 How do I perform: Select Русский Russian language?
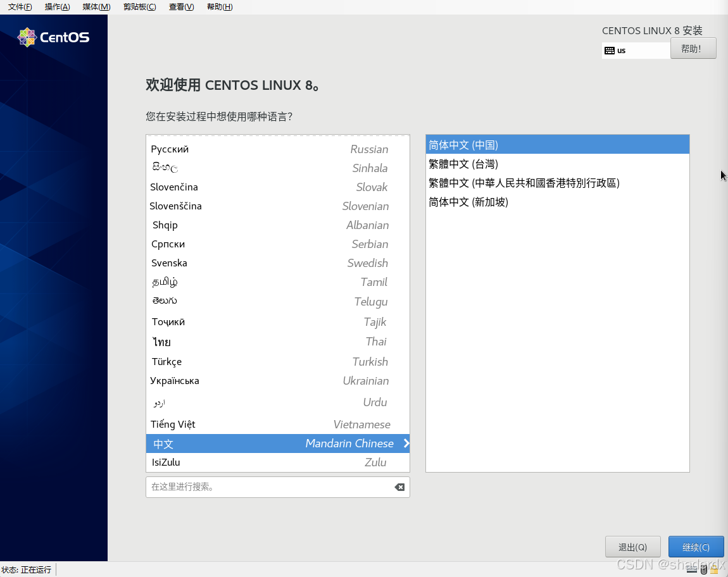click(x=278, y=149)
